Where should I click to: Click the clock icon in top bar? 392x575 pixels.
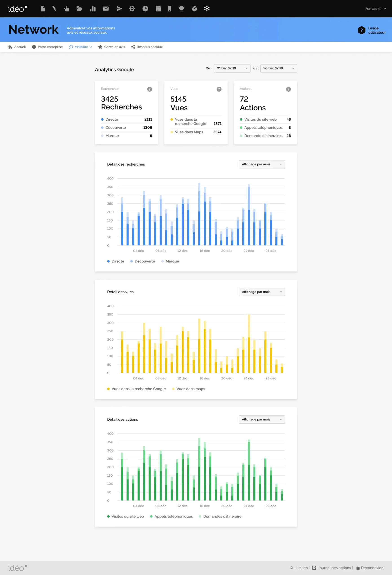click(x=145, y=9)
